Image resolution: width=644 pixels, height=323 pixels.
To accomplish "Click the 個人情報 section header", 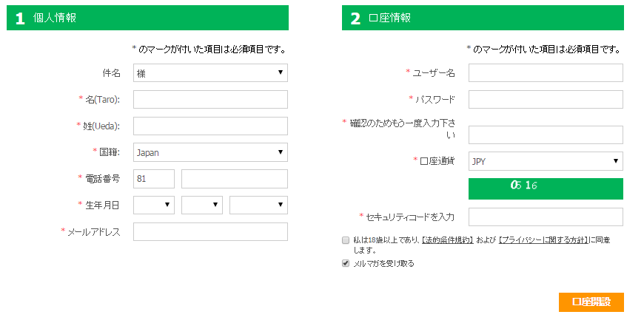I will pos(147,18).
